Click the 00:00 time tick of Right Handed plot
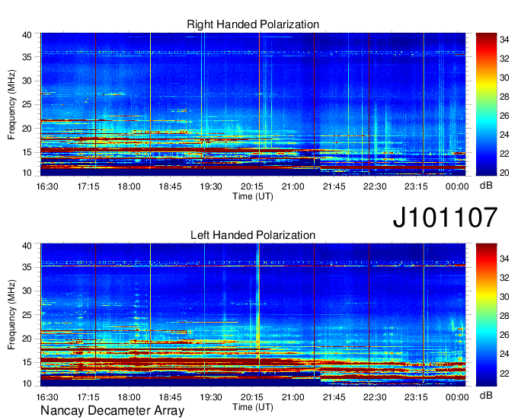 click(x=457, y=186)
